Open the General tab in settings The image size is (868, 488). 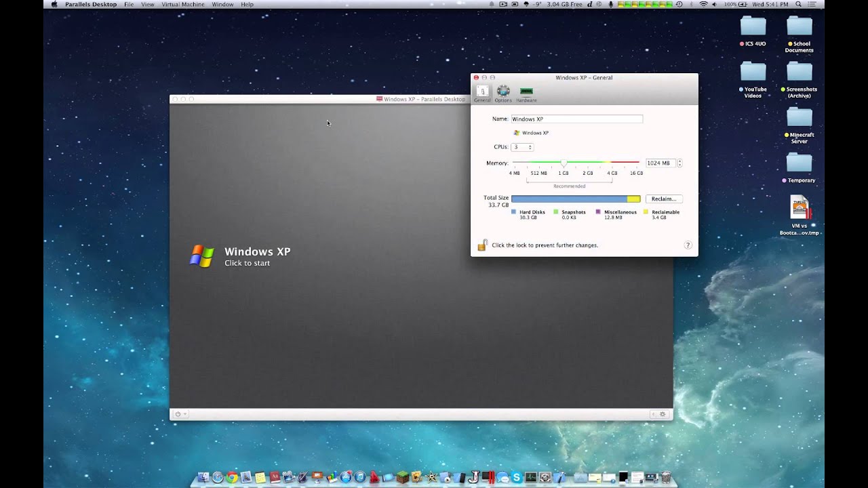click(x=482, y=94)
